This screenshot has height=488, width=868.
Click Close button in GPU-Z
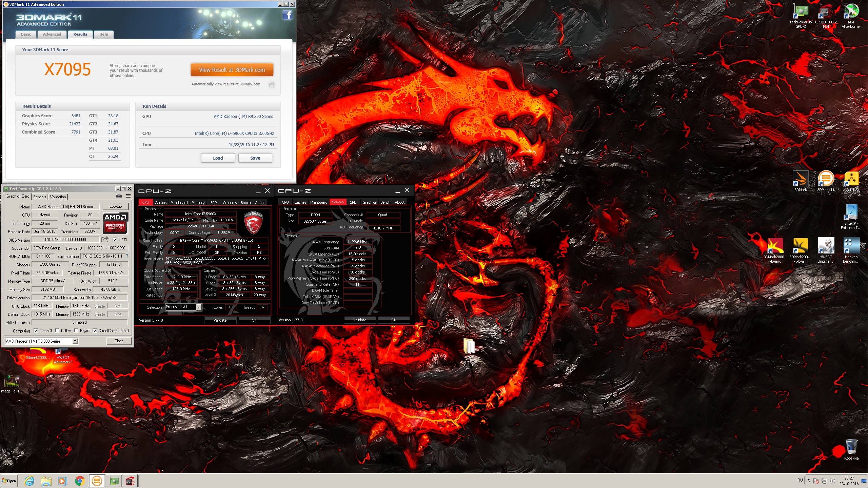119,341
